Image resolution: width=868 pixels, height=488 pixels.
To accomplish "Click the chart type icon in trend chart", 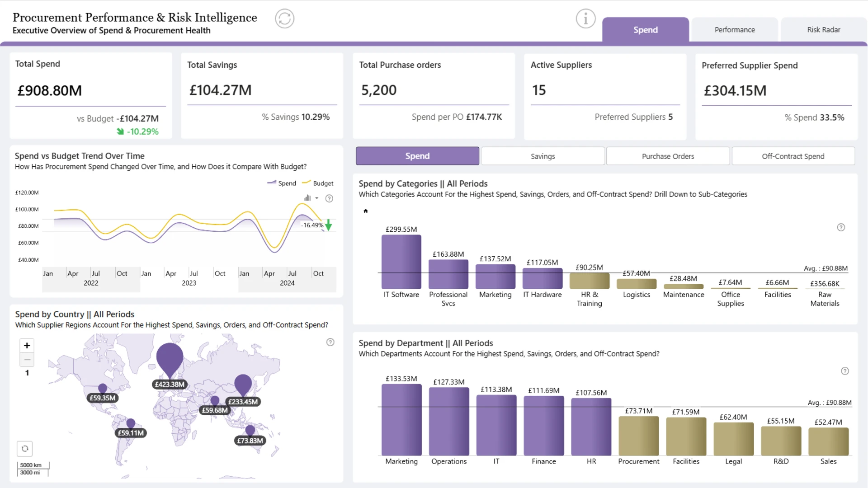I will [x=307, y=198].
